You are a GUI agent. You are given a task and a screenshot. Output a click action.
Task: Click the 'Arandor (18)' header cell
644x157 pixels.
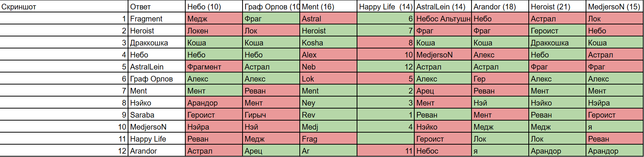pos(500,6)
